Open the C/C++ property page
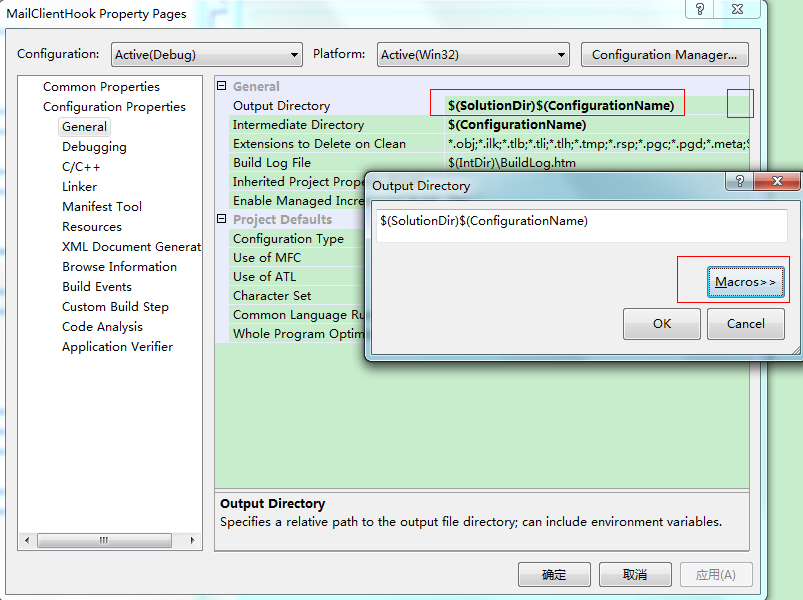The height and width of the screenshot is (600, 803). pos(81,167)
